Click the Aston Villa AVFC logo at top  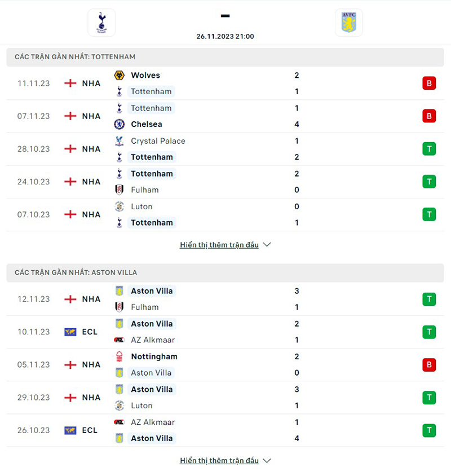[x=348, y=23]
